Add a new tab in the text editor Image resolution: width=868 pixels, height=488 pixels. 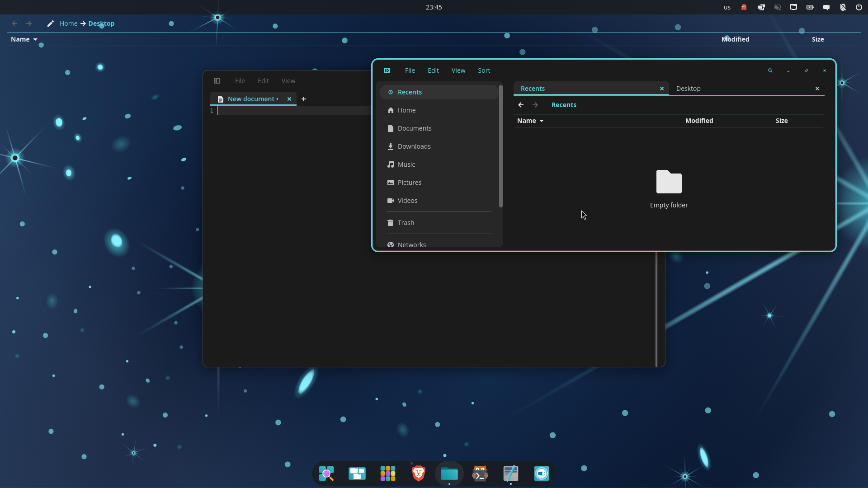(x=304, y=99)
